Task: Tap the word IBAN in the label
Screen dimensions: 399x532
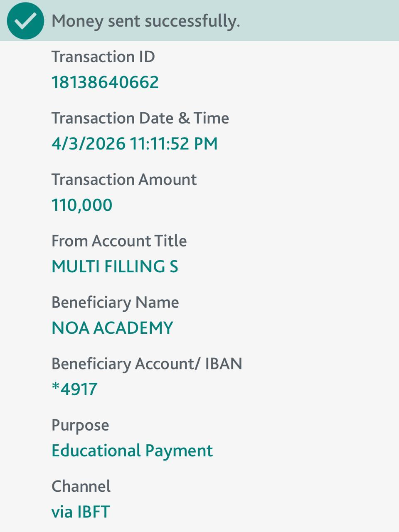Action: pos(224,364)
